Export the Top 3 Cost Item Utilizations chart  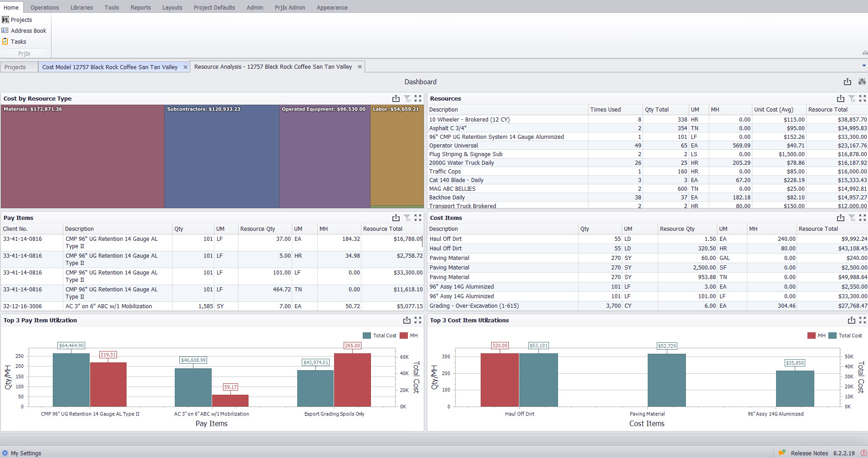(x=852, y=320)
